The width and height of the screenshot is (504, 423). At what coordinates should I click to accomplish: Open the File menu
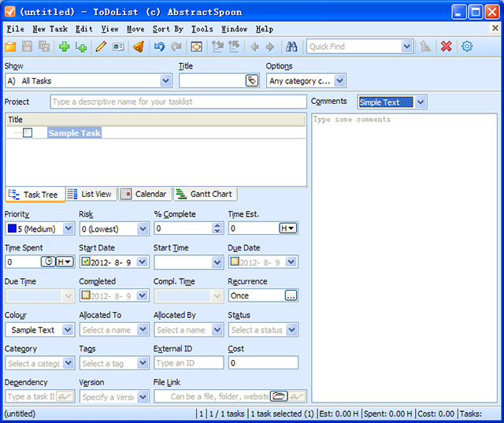[x=15, y=29]
